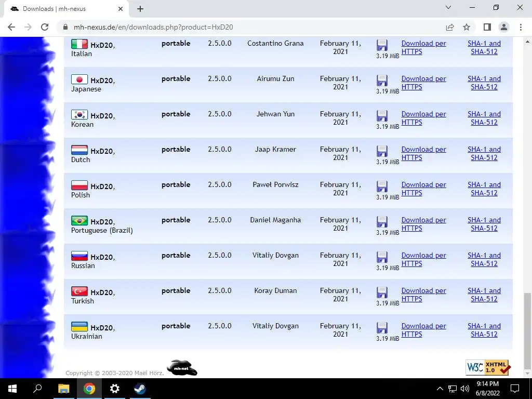Bookmark this page with the star icon
The height and width of the screenshot is (399, 532).
[x=467, y=27]
